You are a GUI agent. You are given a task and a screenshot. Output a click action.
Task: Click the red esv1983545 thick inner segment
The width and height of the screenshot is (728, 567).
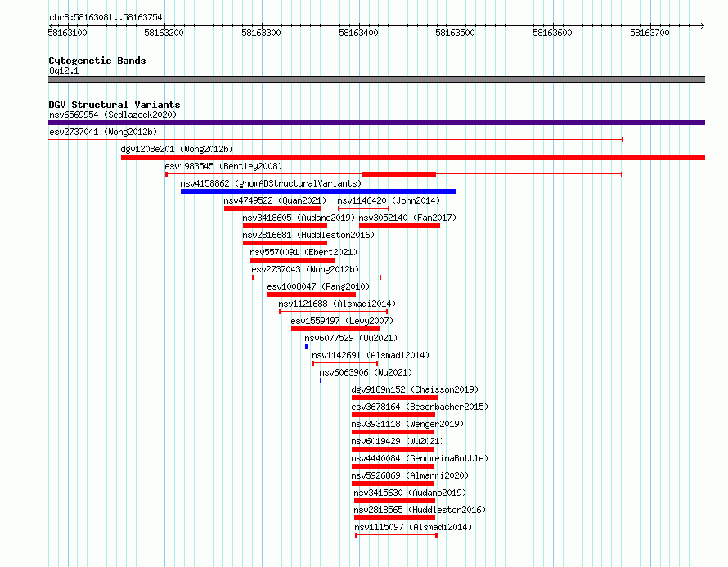pyautogui.click(x=399, y=174)
